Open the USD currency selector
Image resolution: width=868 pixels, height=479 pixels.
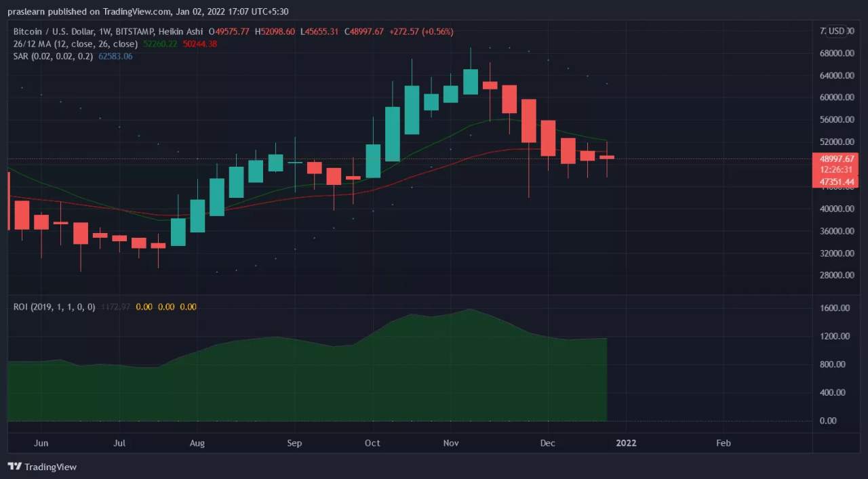(x=835, y=31)
